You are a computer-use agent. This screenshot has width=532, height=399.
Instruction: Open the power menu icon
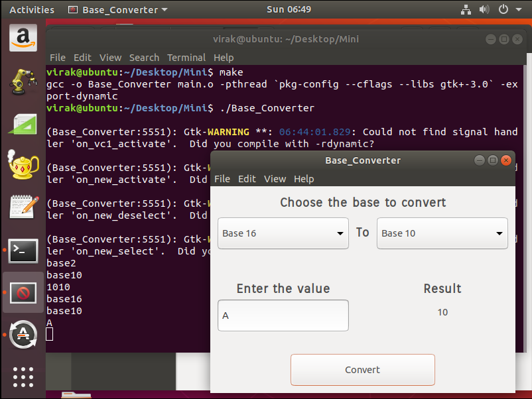[503, 9]
